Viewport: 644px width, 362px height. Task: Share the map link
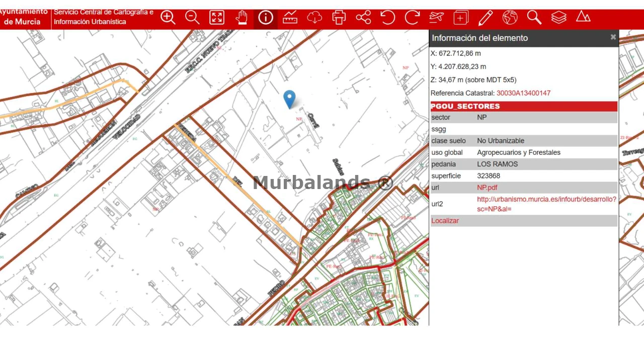363,18
